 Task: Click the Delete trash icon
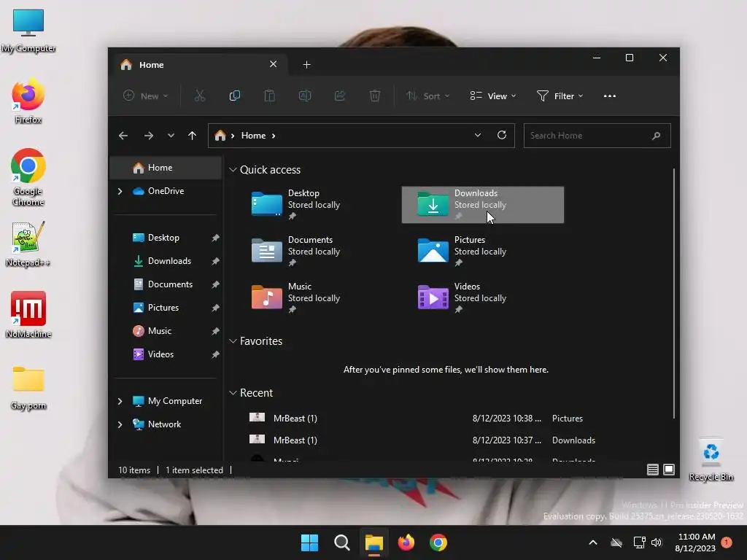tap(375, 96)
